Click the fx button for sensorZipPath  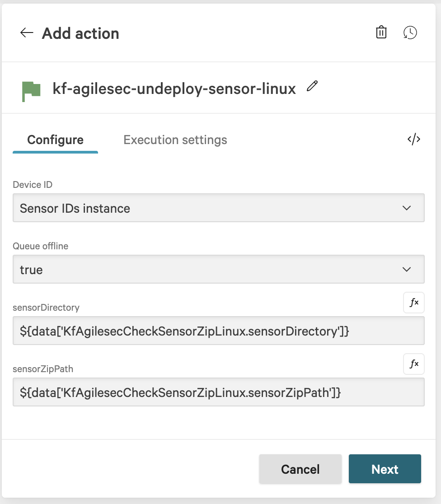point(413,364)
